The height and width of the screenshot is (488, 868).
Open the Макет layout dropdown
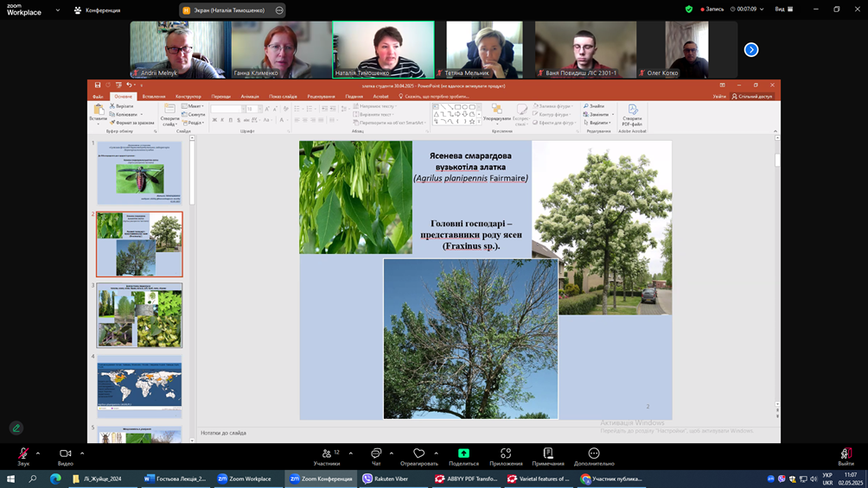click(x=193, y=106)
